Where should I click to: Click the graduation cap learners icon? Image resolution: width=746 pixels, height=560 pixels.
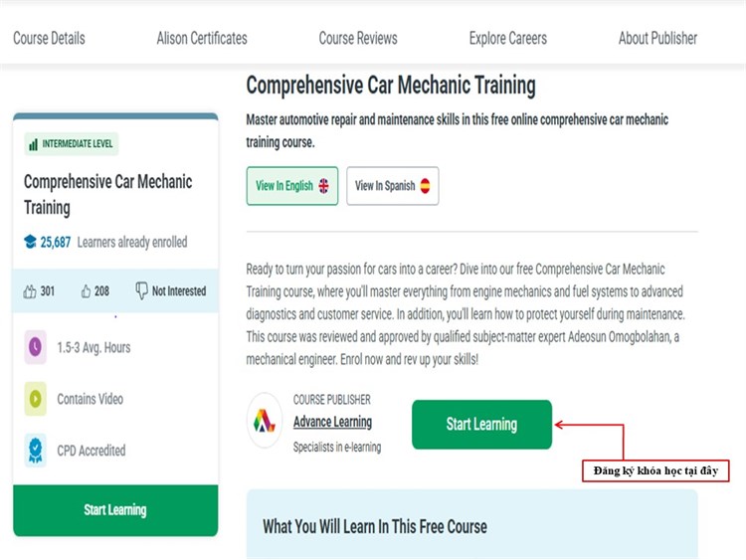30,242
